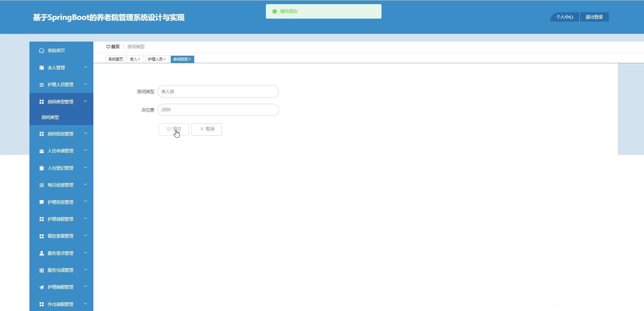This screenshot has height=311, width=644.
Task: Focus the 床位费 input field
Action: pyautogui.click(x=218, y=110)
